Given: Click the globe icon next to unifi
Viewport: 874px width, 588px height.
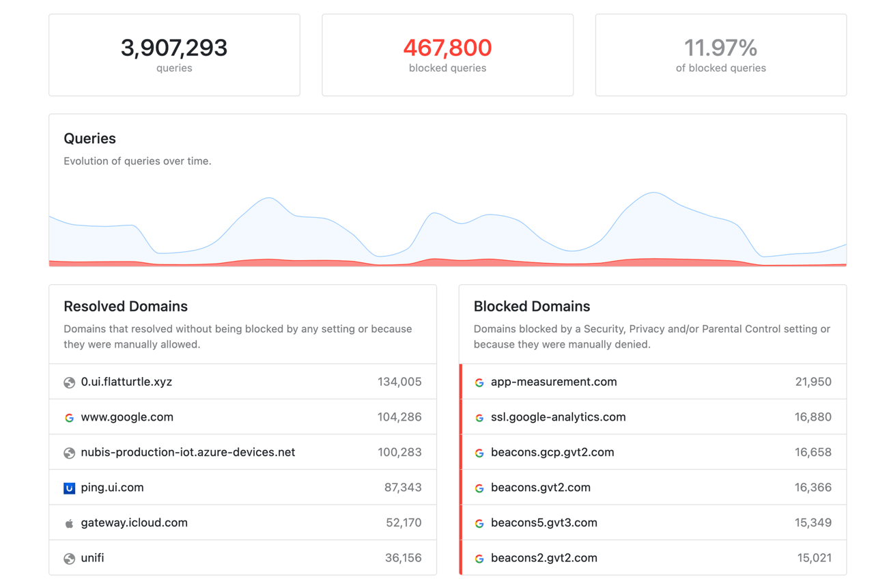Looking at the screenshot, I should [x=69, y=559].
